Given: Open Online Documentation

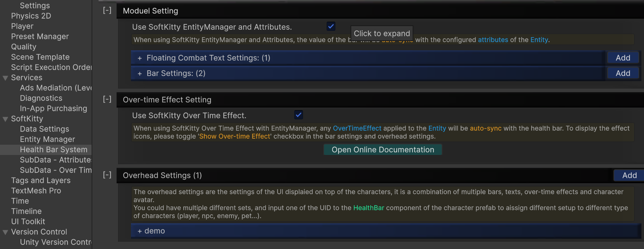Looking at the screenshot, I should 383,149.
